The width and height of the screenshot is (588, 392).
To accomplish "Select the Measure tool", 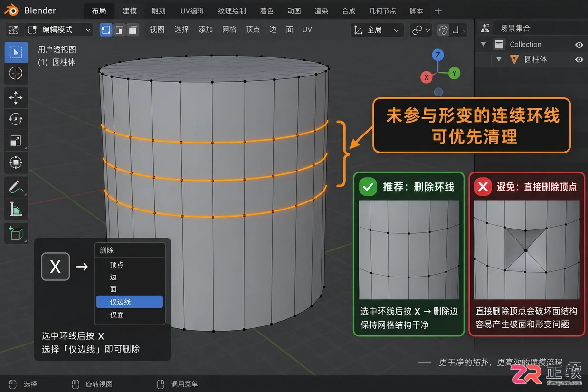I will (16, 208).
